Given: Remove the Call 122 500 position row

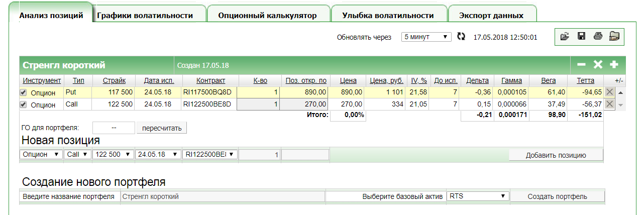Looking at the screenshot, I should click(x=609, y=103).
